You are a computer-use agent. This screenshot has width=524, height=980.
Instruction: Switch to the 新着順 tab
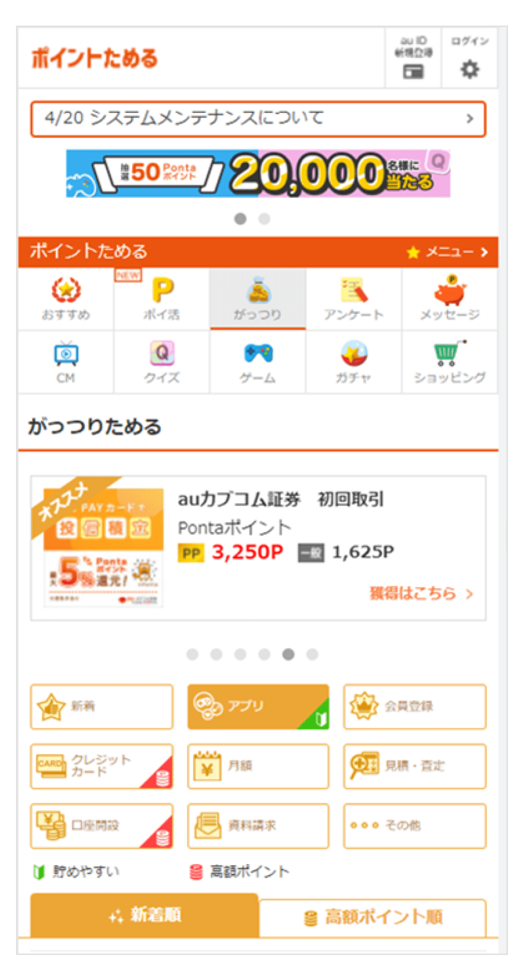click(x=145, y=915)
